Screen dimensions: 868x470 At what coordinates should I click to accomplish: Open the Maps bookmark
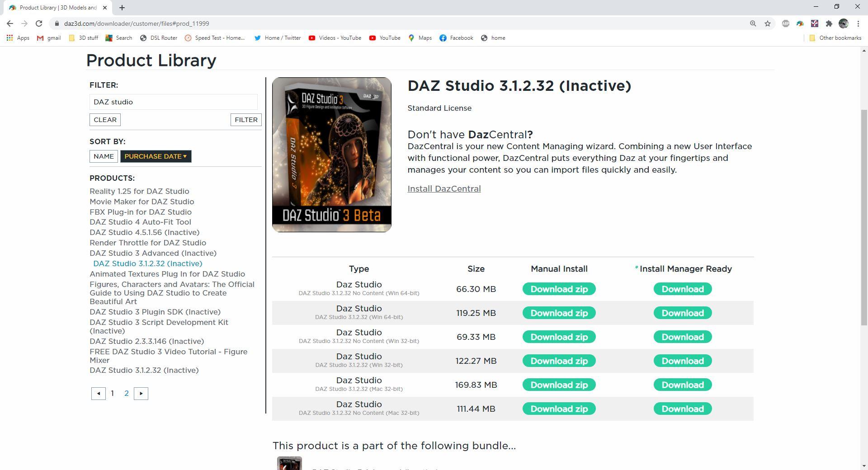coord(420,38)
